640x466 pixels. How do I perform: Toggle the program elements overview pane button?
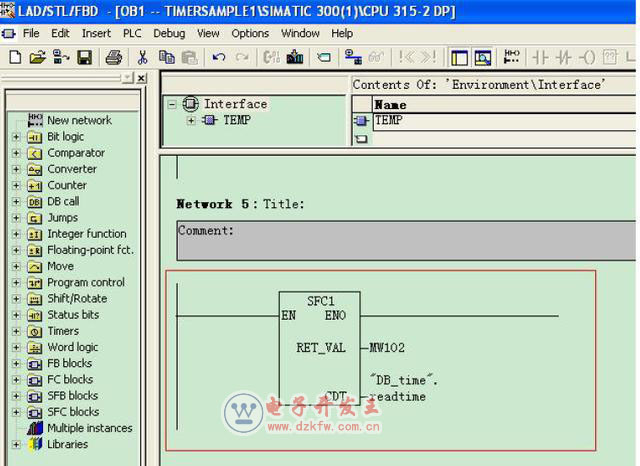pyautogui.click(x=460, y=58)
